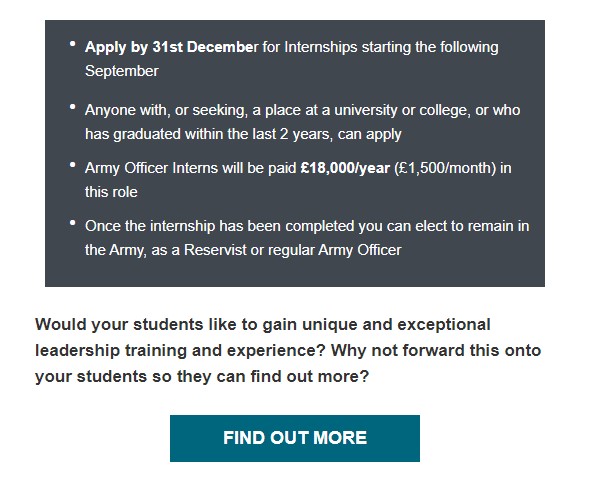Click the bold 'Apply by 31st December' text
Image resolution: width=589 pixels, height=486 pixels.
(171, 47)
